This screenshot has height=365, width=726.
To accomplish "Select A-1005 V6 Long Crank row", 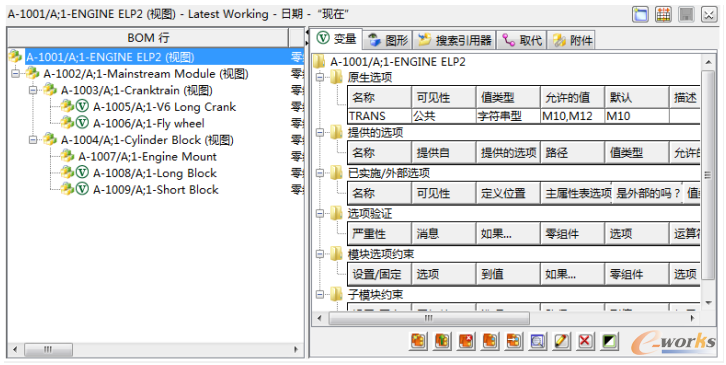I will point(164,107).
